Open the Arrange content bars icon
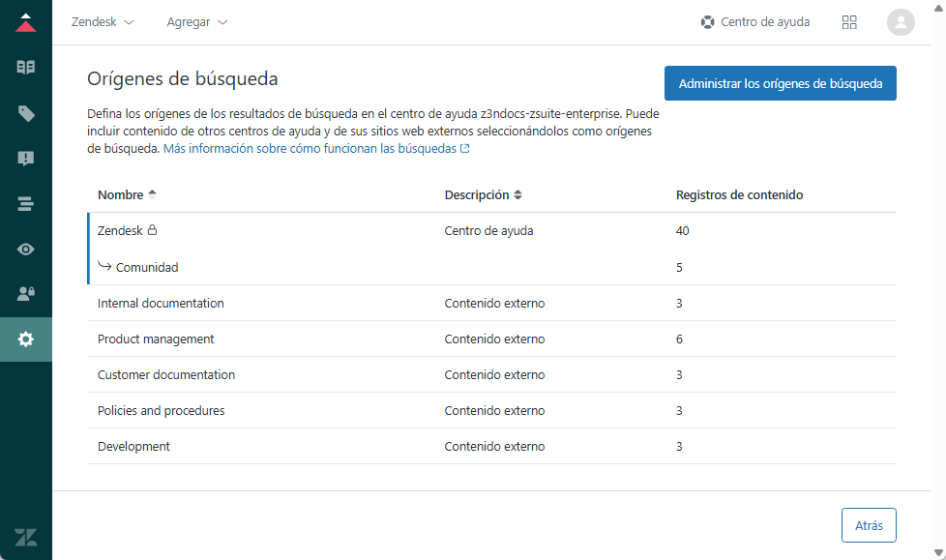The width and height of the screenshot is (946, 560). [26, 204]
